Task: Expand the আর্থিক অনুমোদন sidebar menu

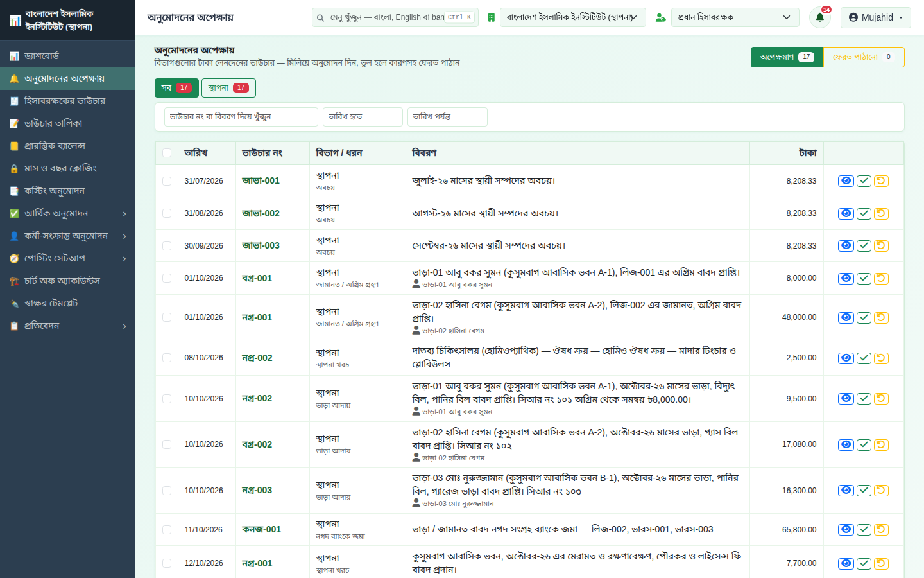Action: [67, 213]
